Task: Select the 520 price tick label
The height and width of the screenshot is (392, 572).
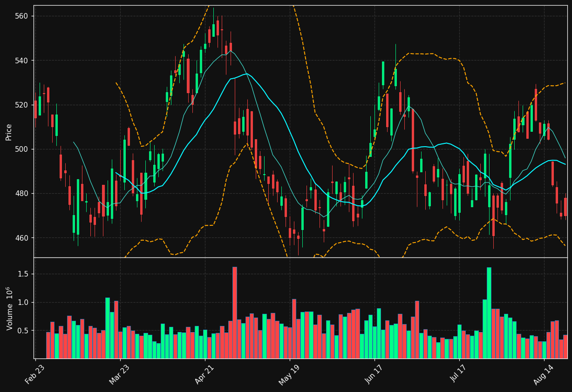Action: point(22,105)
